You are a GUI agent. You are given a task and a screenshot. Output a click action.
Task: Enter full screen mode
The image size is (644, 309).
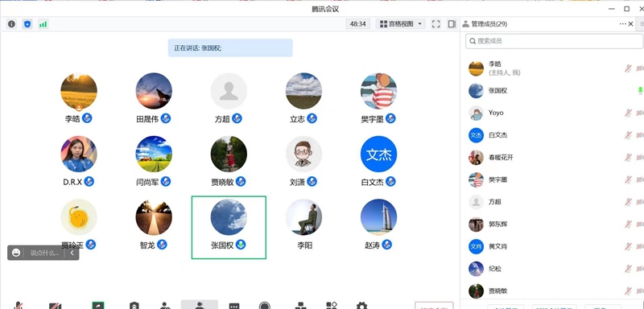pos(436,24)
